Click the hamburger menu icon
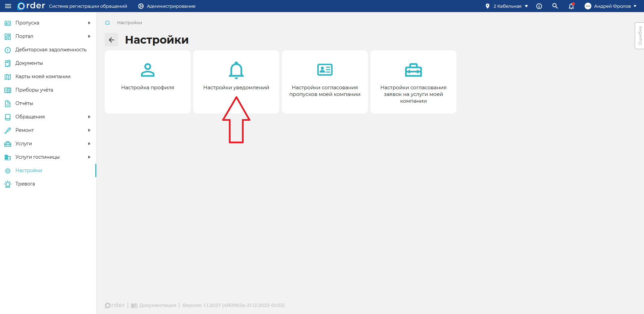Screen dimensions: 644x314 coord(8,6)
